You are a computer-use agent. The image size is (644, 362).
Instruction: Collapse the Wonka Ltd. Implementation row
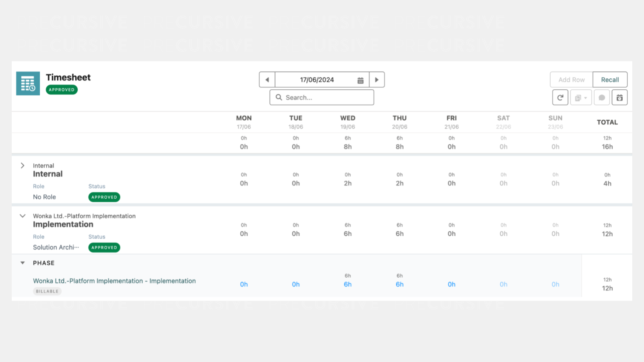tap(23, 216)
